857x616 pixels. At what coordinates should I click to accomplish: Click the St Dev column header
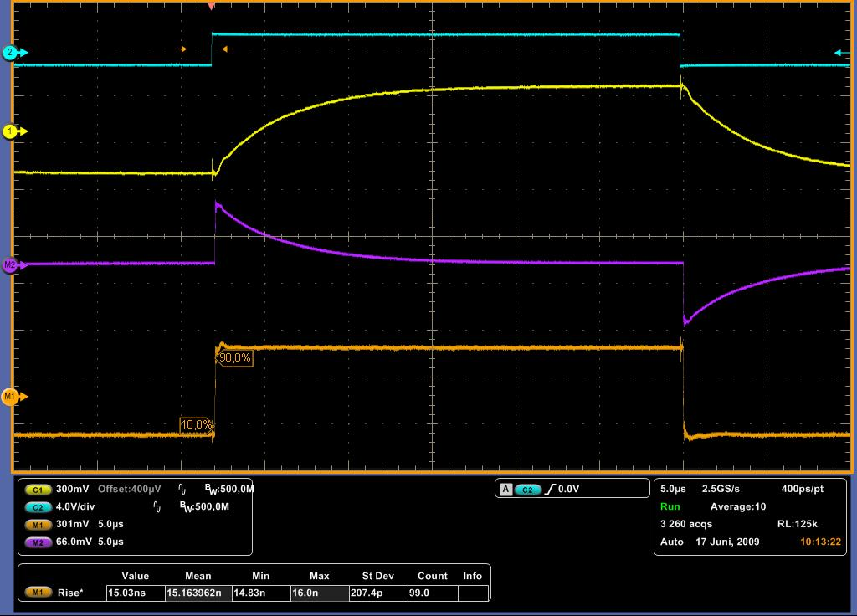click(377, 576)
